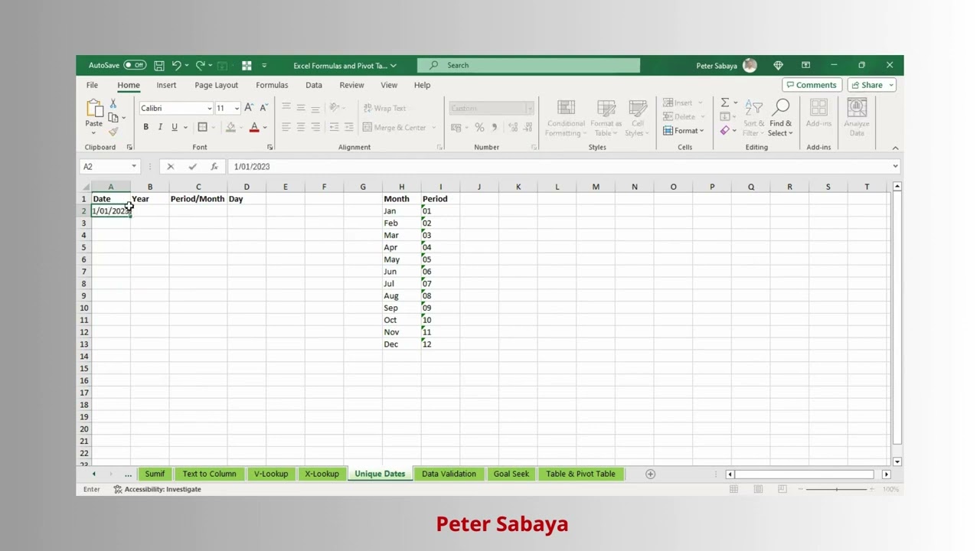Open the Font settings dialog launcher
Viewport: 980px width, 551px height.
pos(269,147)
